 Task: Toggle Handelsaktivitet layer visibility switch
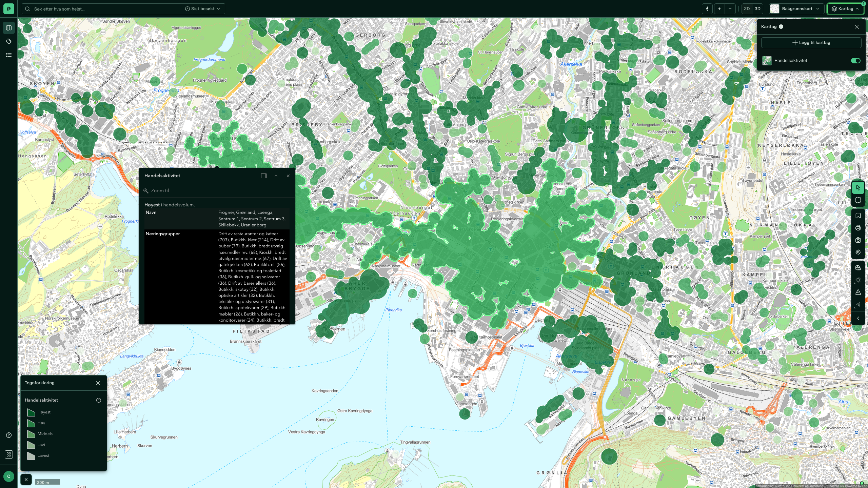coord(855,61)
